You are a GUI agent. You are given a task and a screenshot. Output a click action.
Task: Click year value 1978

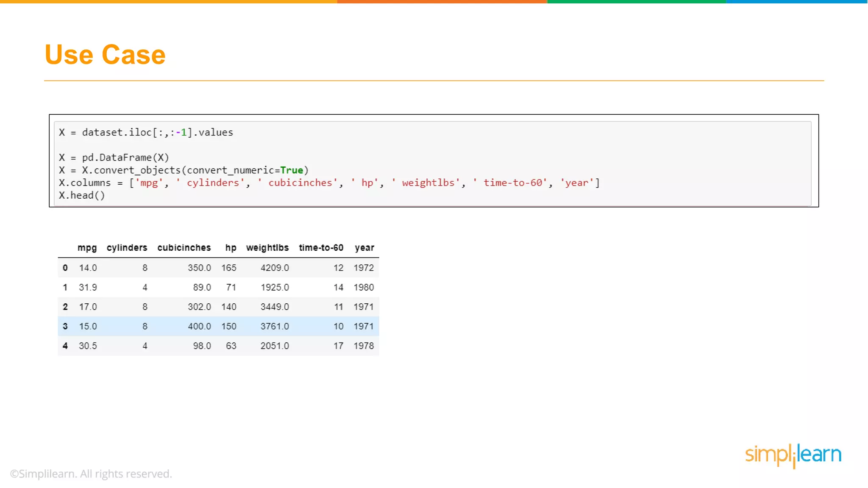click(364, 346)
